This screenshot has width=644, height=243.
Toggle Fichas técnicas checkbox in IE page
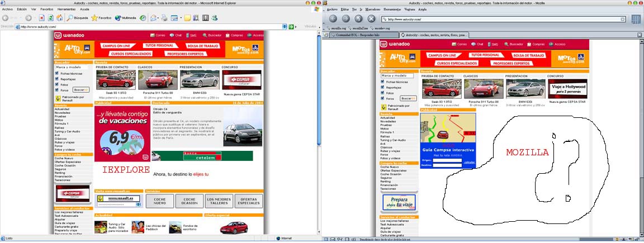click(56, 74)
